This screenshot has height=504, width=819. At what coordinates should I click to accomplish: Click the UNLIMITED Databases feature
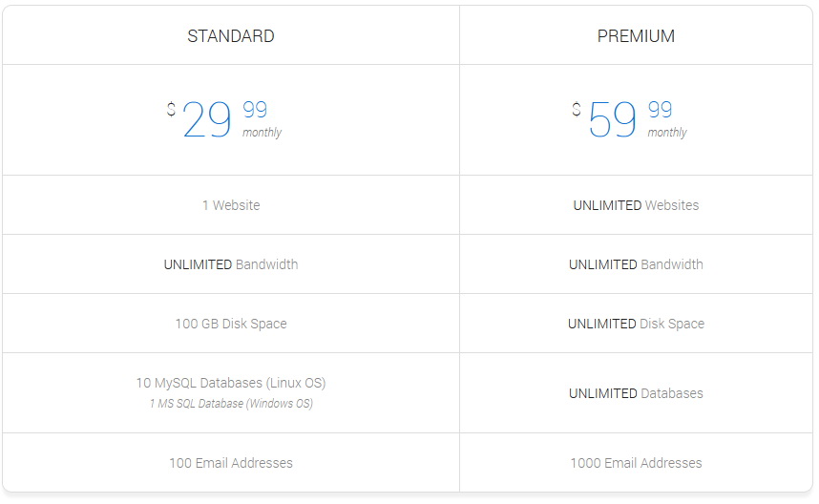coord(636,393)
